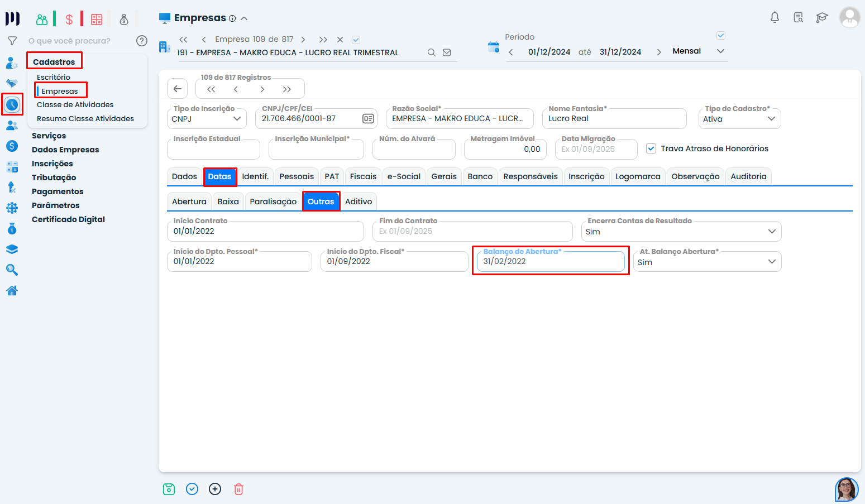This screenshot has height=504, width=865.
Task: Click the notifications bell icon
Action: 775,17
